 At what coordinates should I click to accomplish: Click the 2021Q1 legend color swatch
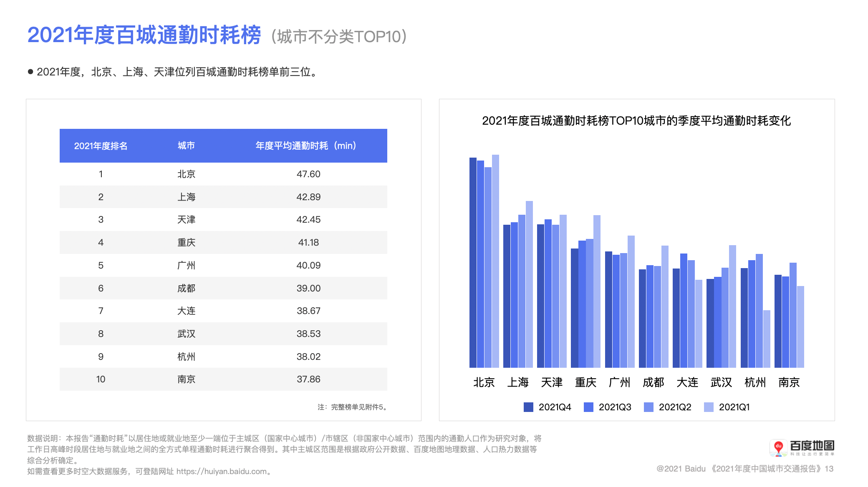tap(709, 407)
